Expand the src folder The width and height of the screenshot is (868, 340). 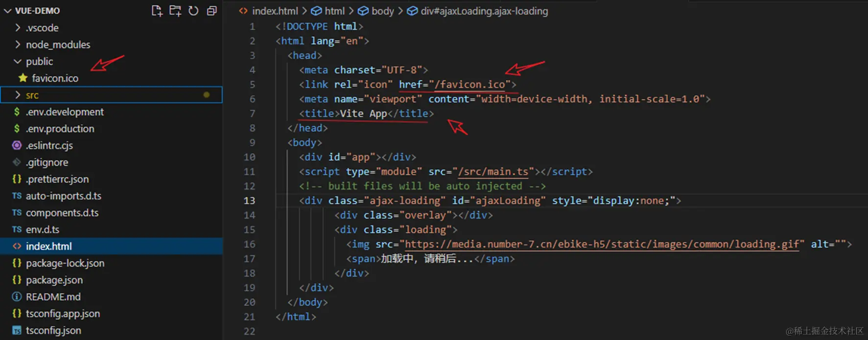coord(18,95)
